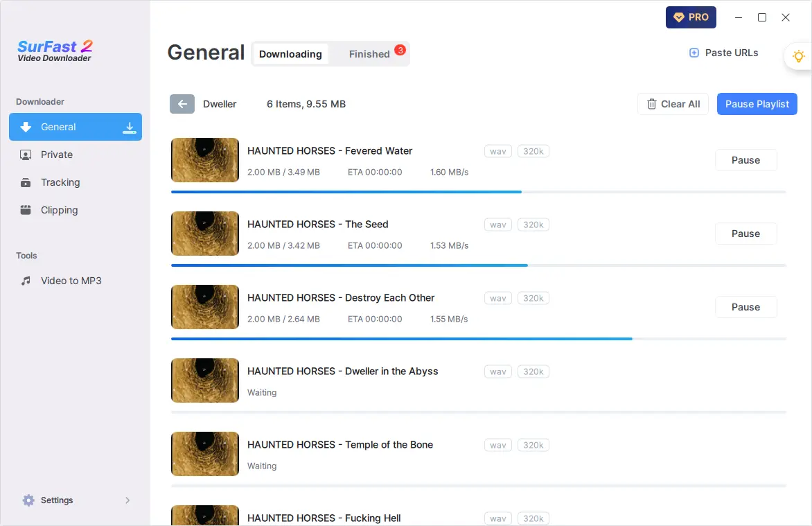
Task: Click the wav tag on Dweller in the Abyss
Action: [498, 372]
